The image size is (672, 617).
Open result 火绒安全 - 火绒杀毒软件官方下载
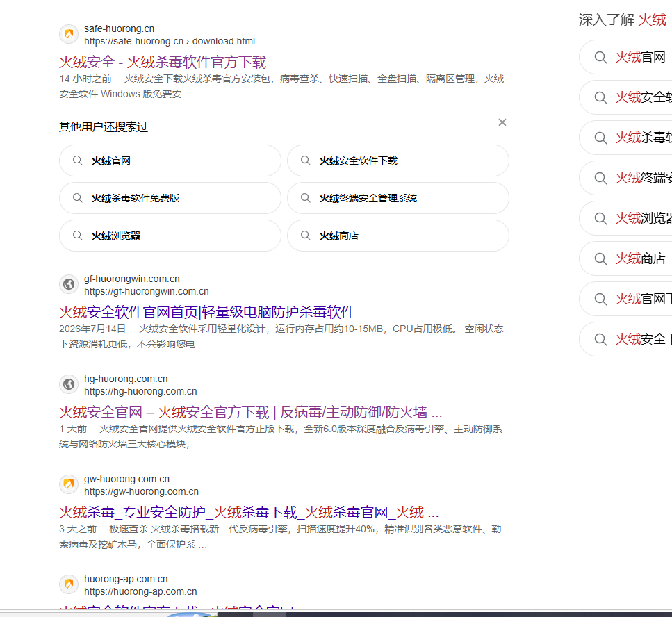163,62
